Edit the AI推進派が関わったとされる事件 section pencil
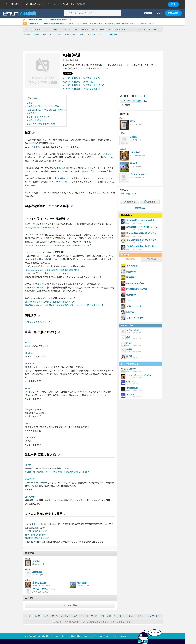 coord(71,206)
